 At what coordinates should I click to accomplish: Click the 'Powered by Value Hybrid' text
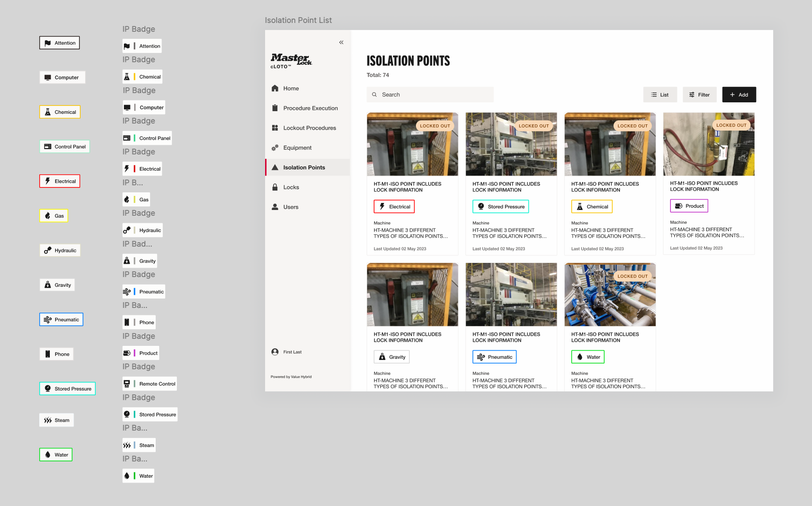pyautogui.click(x=291, y=377)
